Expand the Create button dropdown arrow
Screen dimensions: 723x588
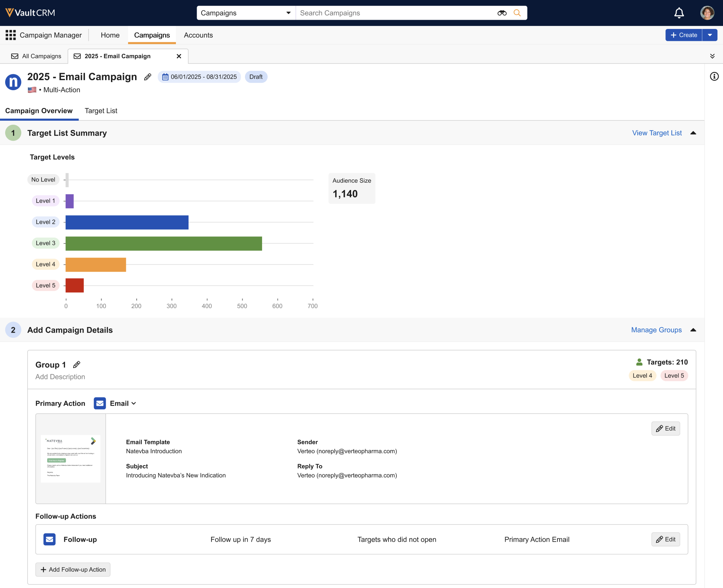pyautogui.click(x=710, y=35)
